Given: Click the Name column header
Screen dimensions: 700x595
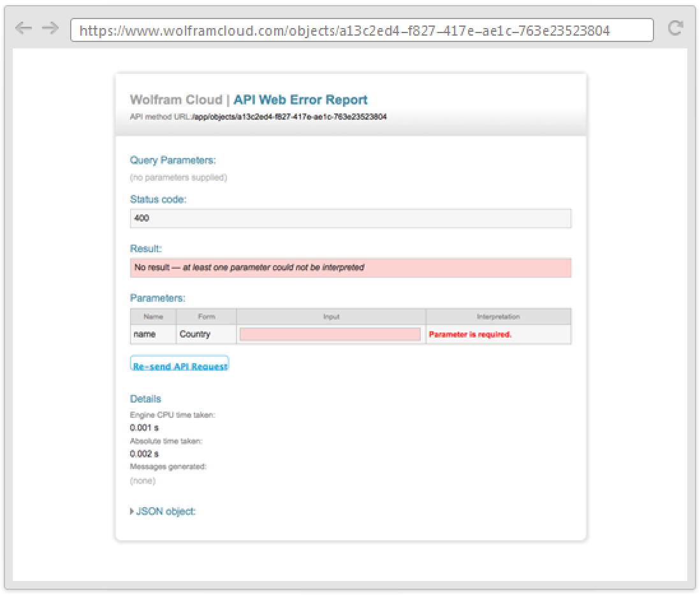Looking at the screenshot, I should pyautogui.click(x=153, y=317).
